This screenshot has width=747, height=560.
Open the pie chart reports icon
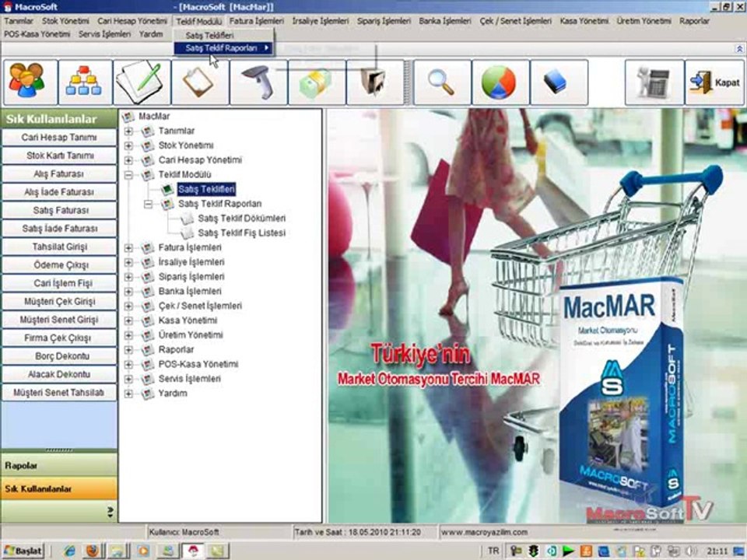[x=500, y=82]
